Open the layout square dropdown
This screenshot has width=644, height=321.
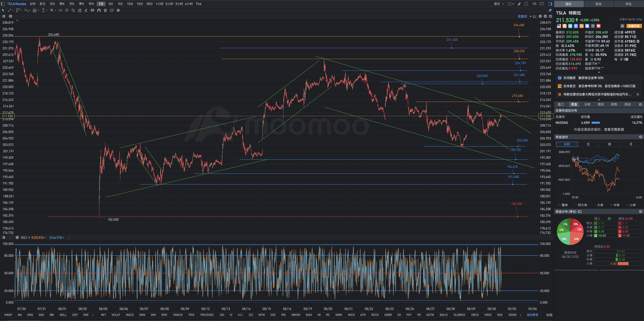pos(511,4)
